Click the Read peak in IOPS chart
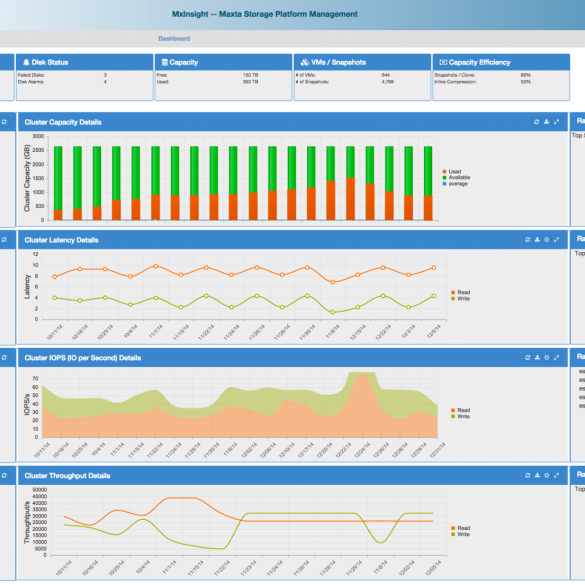 [x=362, y=374]
